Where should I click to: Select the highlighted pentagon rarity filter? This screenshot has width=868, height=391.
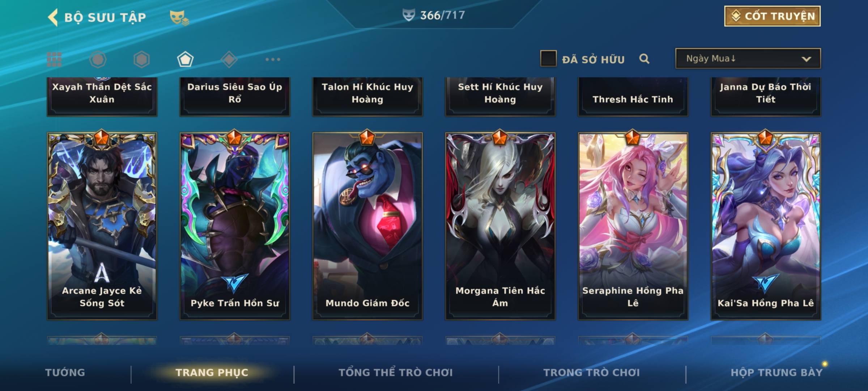[x=185, y=59]
